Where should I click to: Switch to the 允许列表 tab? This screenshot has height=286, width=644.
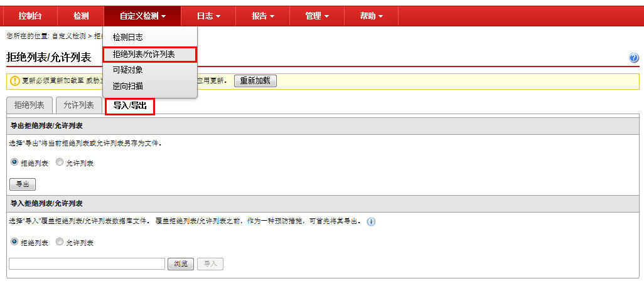point(78,105)
